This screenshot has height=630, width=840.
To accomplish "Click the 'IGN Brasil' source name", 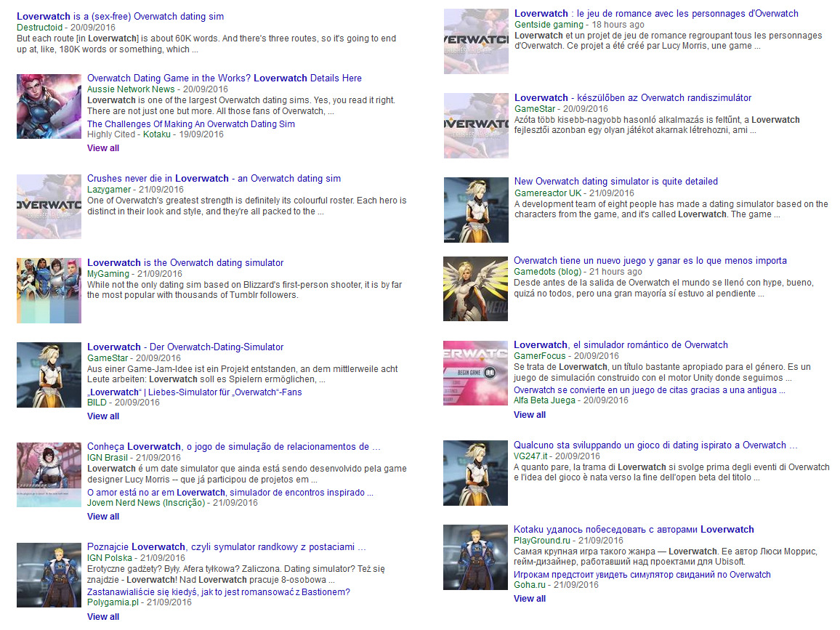I will pyautogui.click(x=107, y=458).
